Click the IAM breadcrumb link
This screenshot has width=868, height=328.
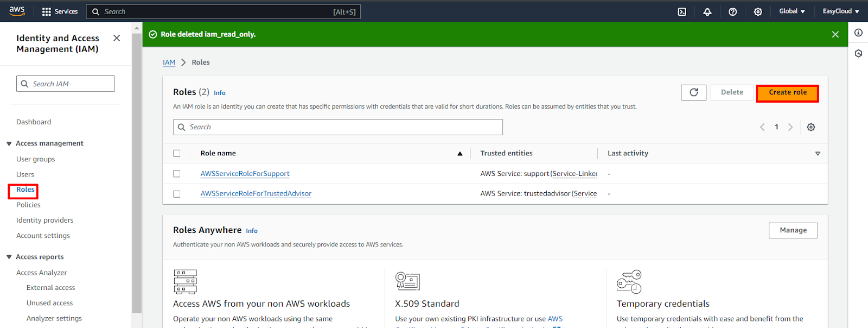(169, 62)
